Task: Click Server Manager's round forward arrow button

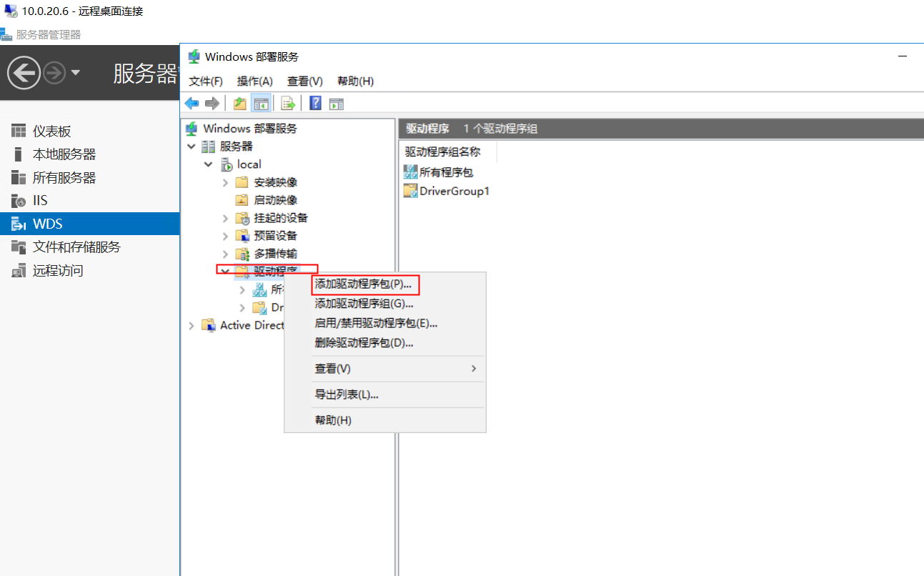Action: [x=54, y=73]
